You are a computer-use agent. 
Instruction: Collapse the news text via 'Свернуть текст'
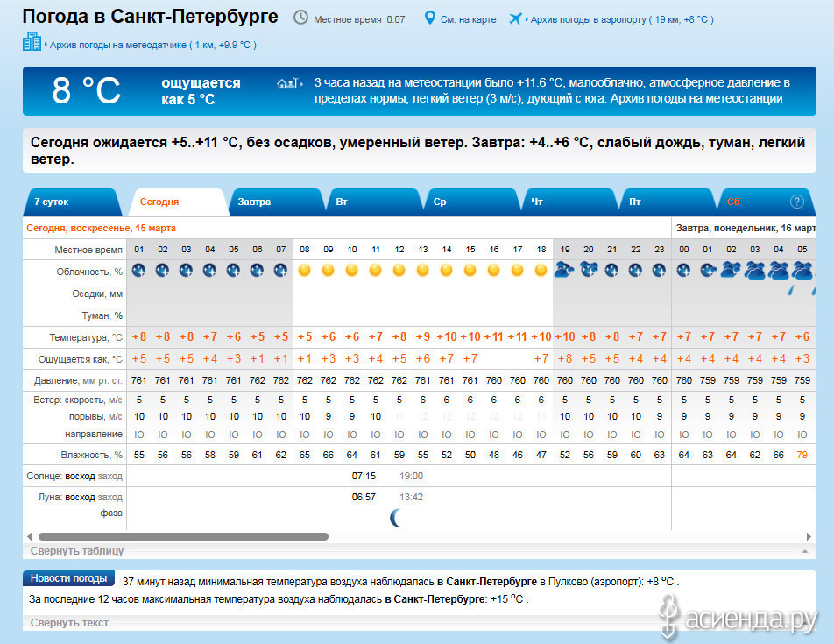[x=69, y=623]
